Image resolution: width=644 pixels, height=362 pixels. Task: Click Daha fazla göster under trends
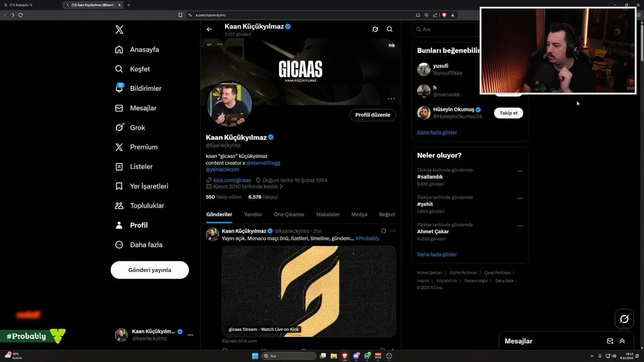click(437, 254)
